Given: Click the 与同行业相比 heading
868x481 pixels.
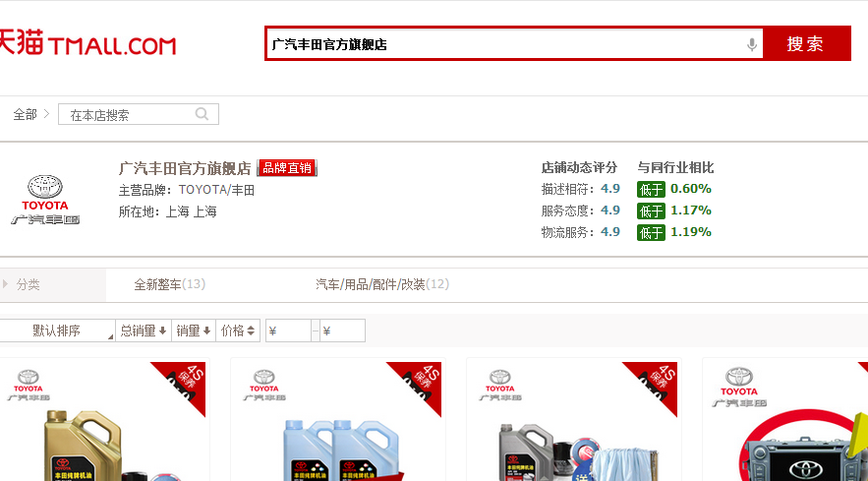Looking at the screenshot, I should [675, 167].
